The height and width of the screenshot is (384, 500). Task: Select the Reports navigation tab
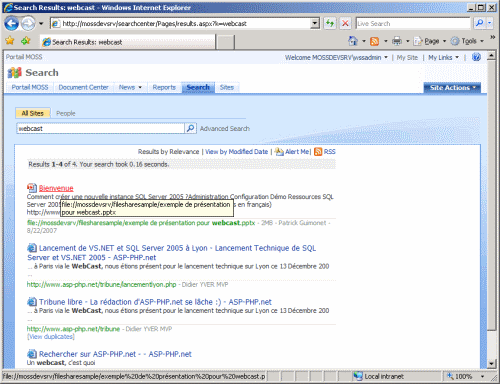164,87
